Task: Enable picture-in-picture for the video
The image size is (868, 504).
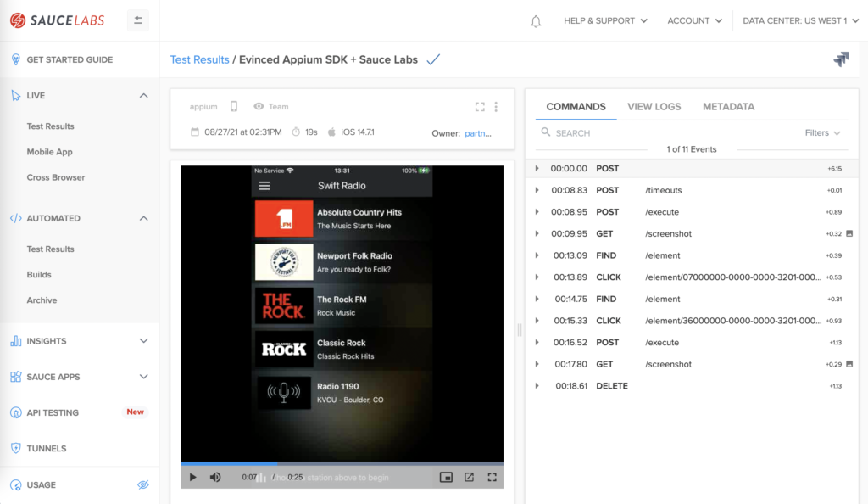Action: [446, 477]
